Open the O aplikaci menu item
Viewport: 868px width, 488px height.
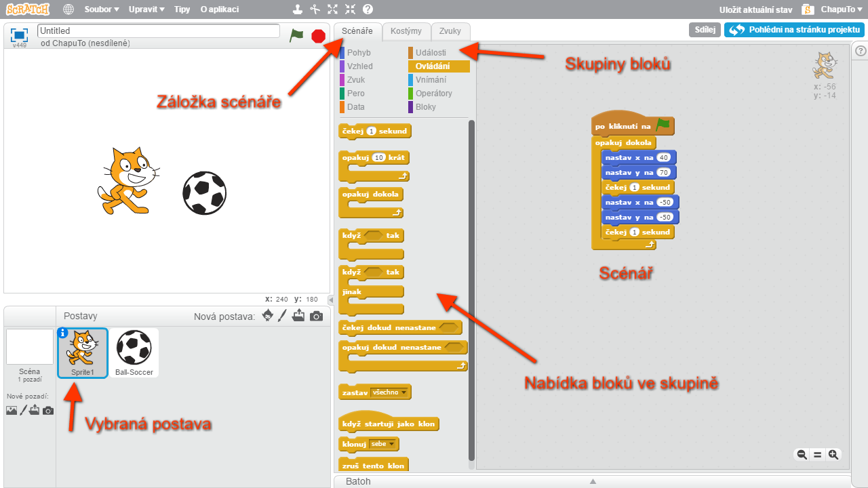pos(219,9)
